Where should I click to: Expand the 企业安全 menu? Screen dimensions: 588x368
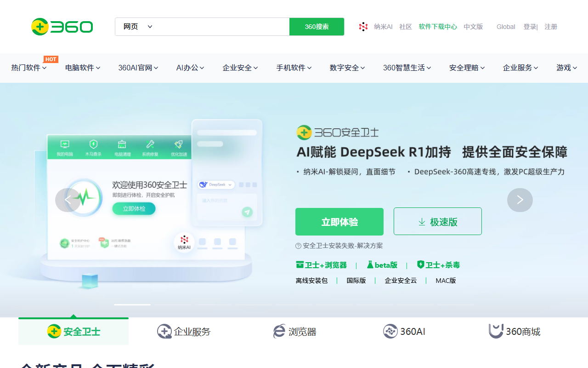point(240,68)
